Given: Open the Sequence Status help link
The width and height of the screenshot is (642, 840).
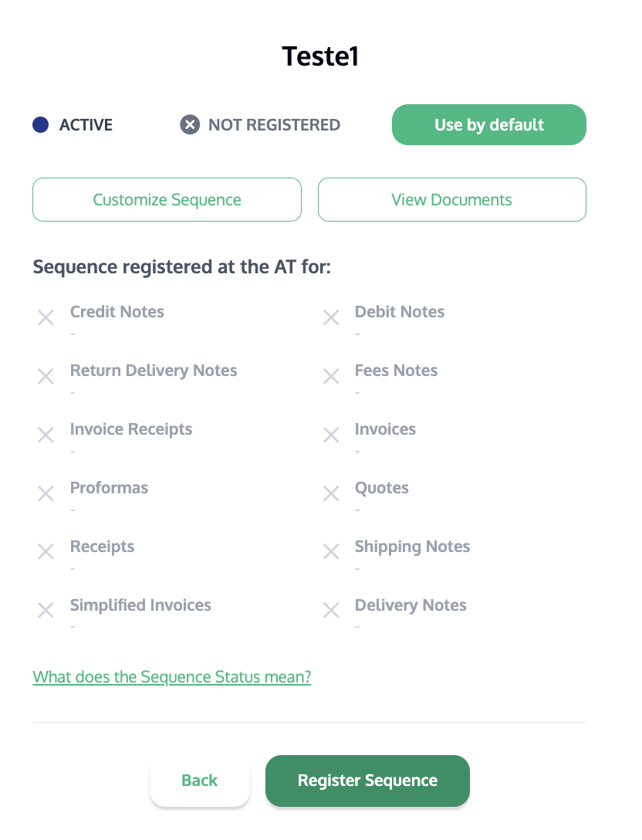Looking at the screenshot, I should coord(171,677).
